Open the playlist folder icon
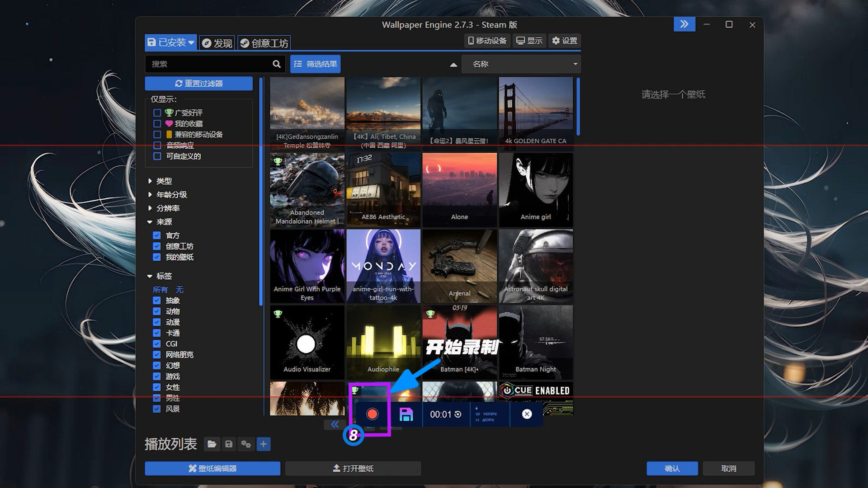 tap(212, 444)
